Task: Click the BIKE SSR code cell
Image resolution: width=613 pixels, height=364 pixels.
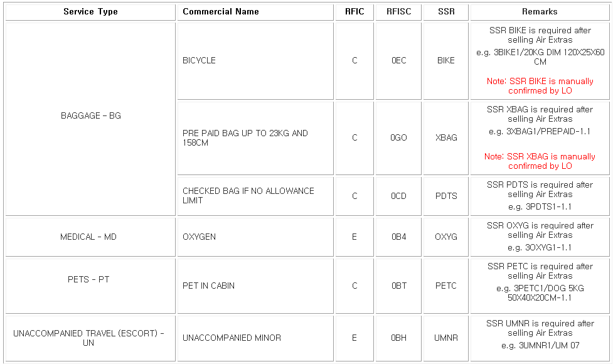Action: coord(445,61)
